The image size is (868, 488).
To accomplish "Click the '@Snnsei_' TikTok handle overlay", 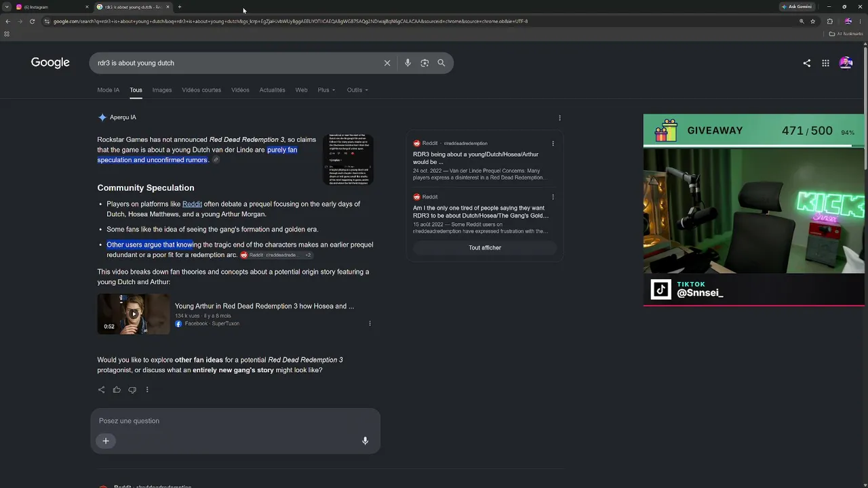I will coord(700,293).
